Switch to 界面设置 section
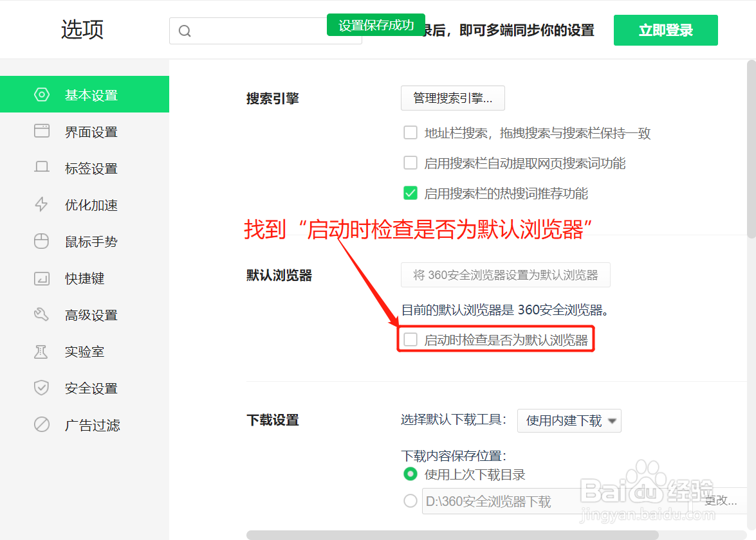This screenshot has height=540, width=756. [91, 132]
